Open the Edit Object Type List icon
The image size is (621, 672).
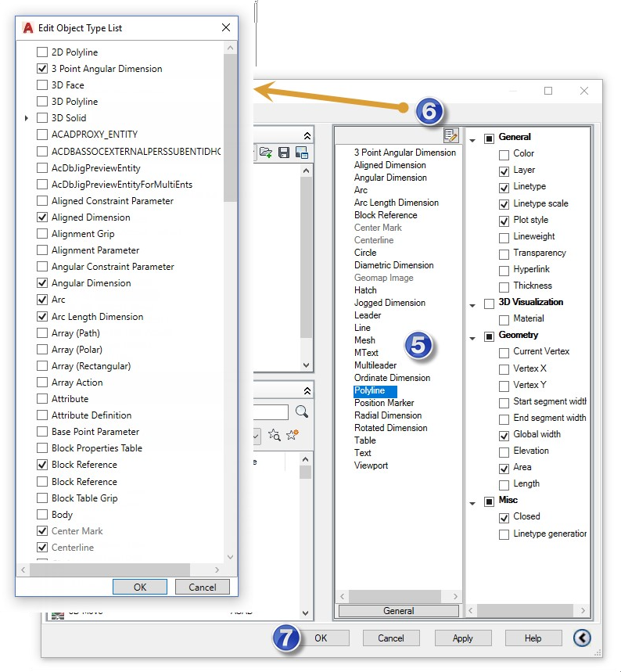(x=450, y=135)
